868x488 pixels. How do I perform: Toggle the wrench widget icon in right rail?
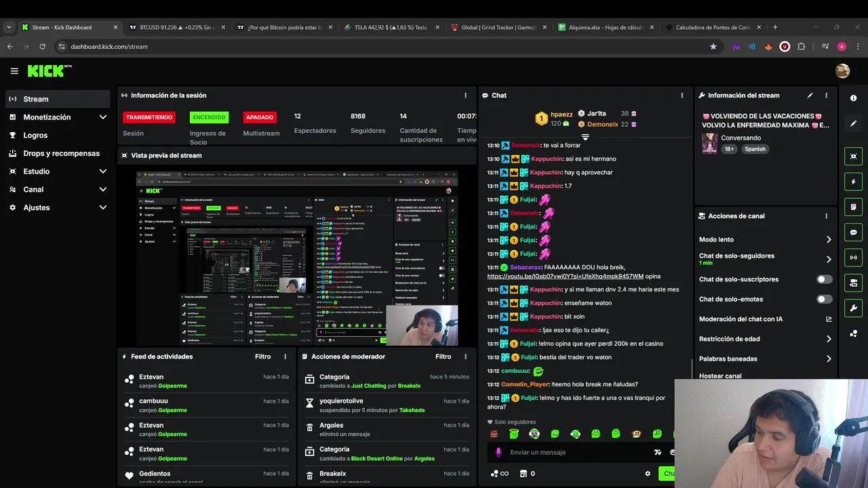pyautogui.click(x=853, y=308)
